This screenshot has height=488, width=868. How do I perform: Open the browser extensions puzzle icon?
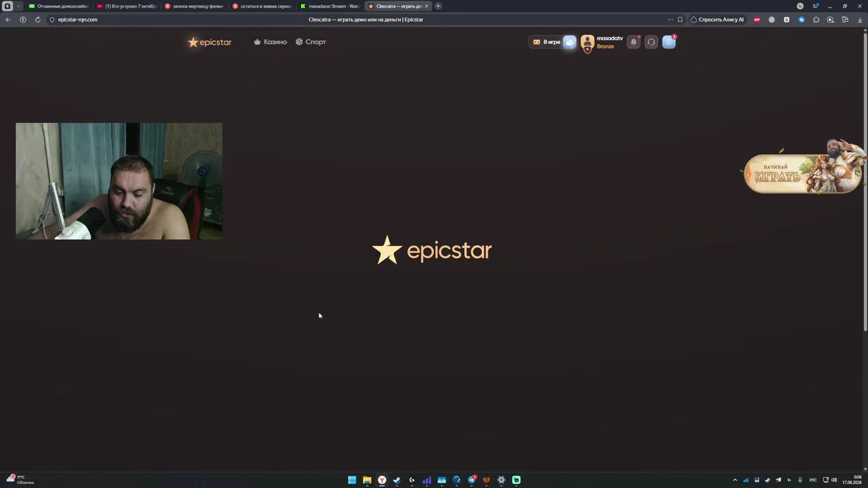click(x=816, y=20)
